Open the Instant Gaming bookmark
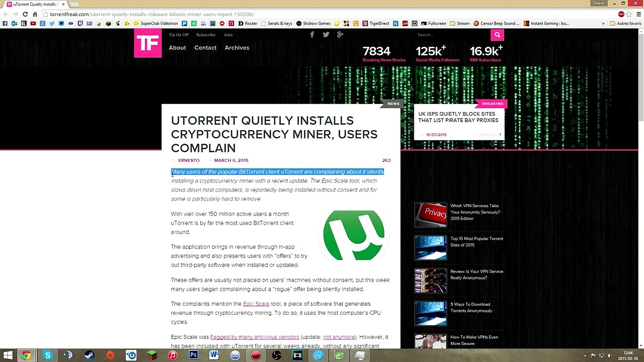 click(x=546, y=23)
